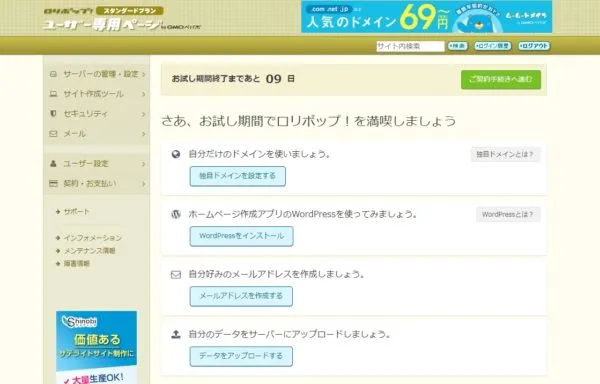Open ユーザー設定 menu
This screenshot has height=384, width=600.
tap(97, 164)
